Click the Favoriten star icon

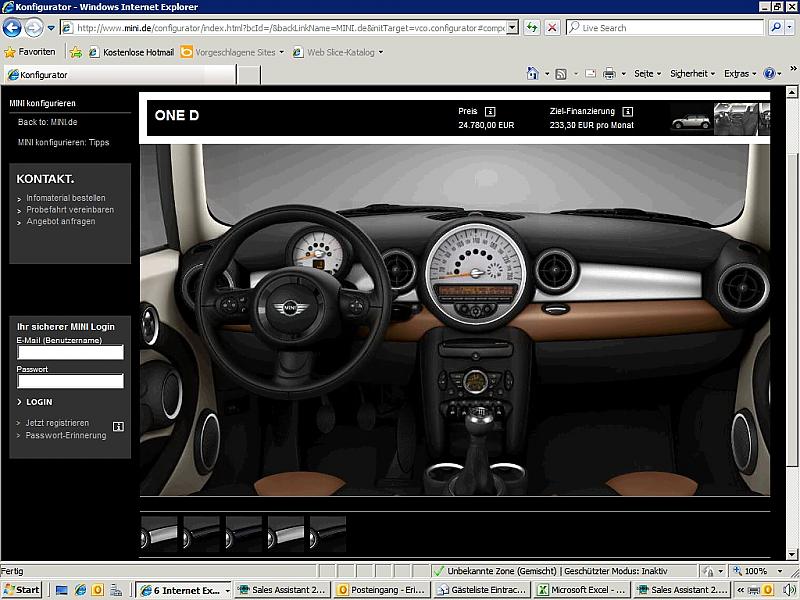10,51
